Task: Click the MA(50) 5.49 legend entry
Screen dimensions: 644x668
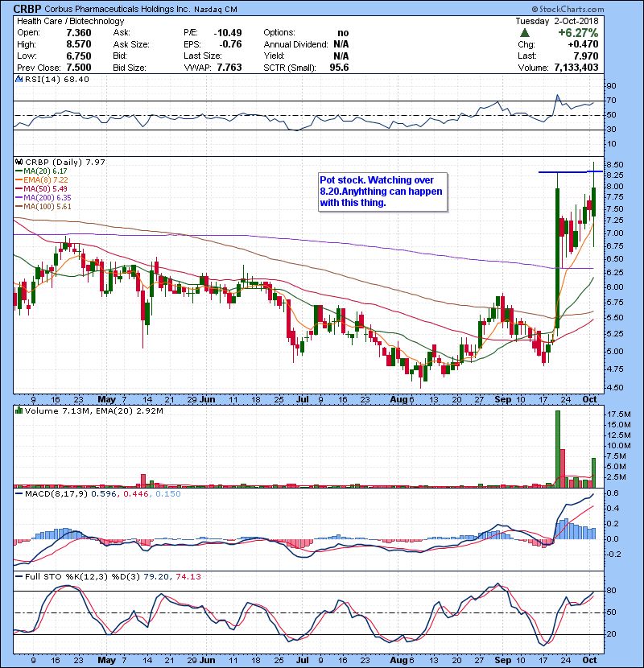Action: [x=41, y=188]
